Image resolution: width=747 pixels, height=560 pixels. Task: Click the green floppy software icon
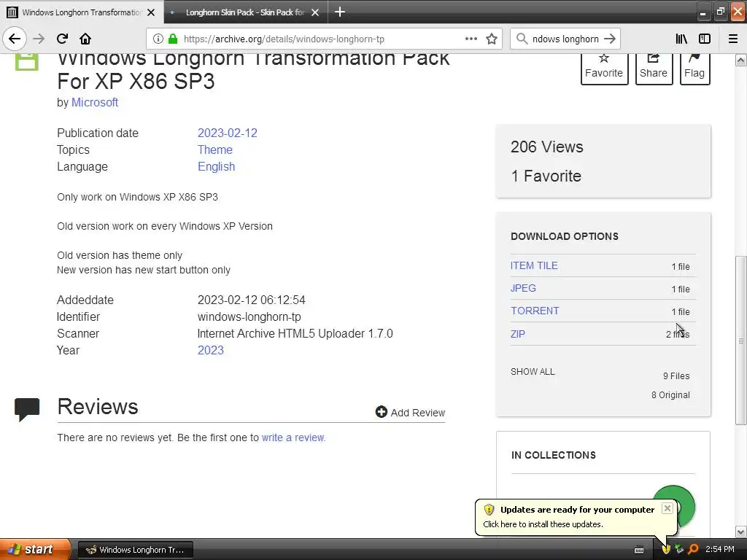point(27,61)
